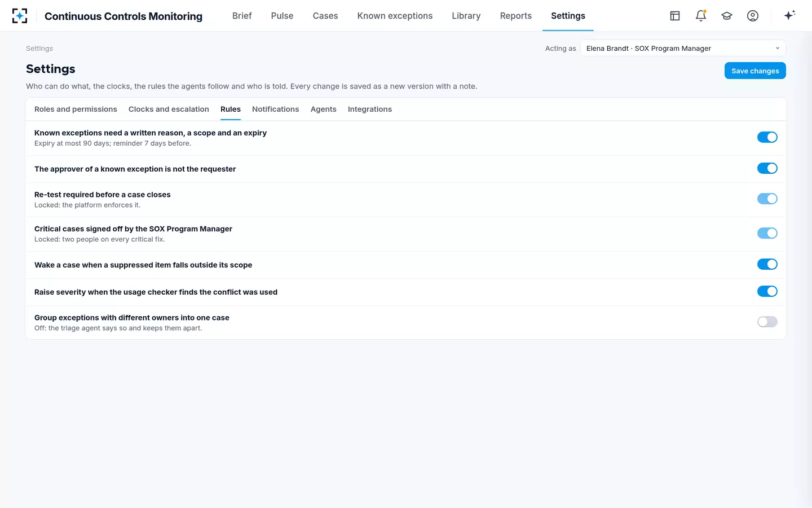This screenshot has height=508, width=812.
Task: Click the 'Wake a case when a suppressed item' title
Action: pyautogui.click(x=143, y=265)
